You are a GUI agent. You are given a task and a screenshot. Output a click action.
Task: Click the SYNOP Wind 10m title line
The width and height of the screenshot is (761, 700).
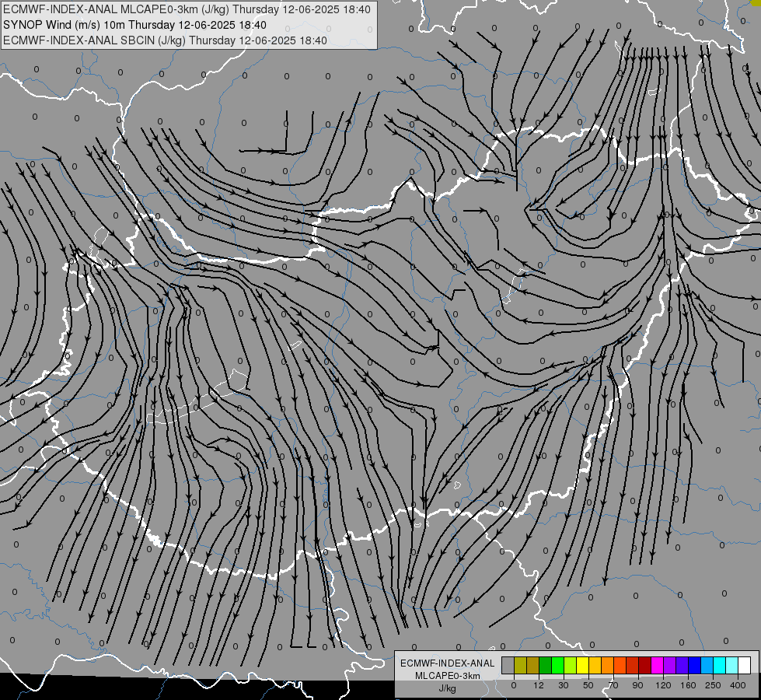click(x=134, y=25)
